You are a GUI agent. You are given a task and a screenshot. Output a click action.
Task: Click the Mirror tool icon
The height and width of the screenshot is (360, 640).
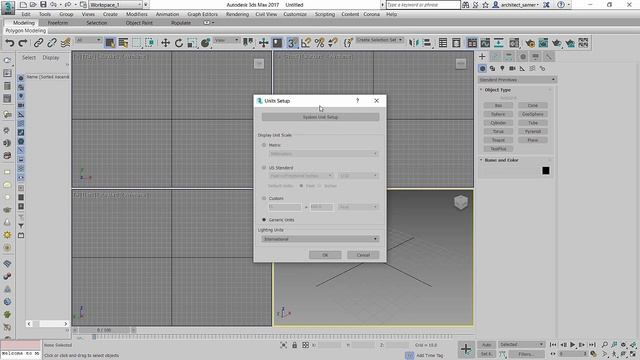(413, 42)
